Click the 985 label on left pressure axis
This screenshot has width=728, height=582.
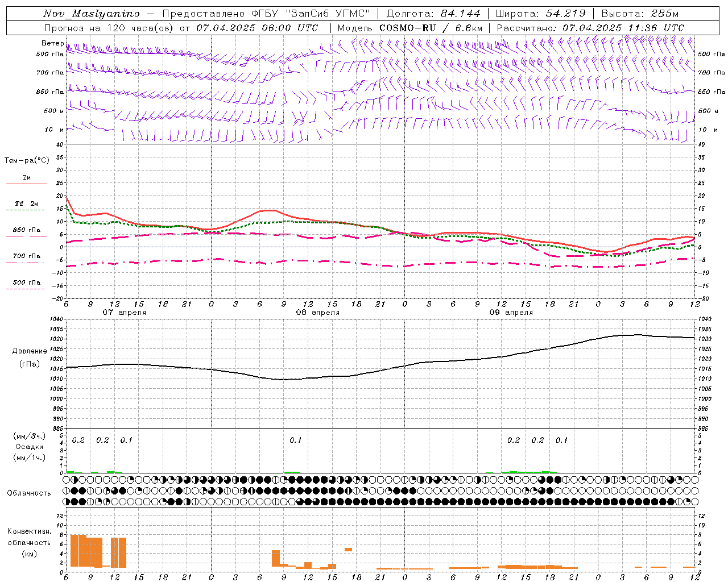pos(58,429)
